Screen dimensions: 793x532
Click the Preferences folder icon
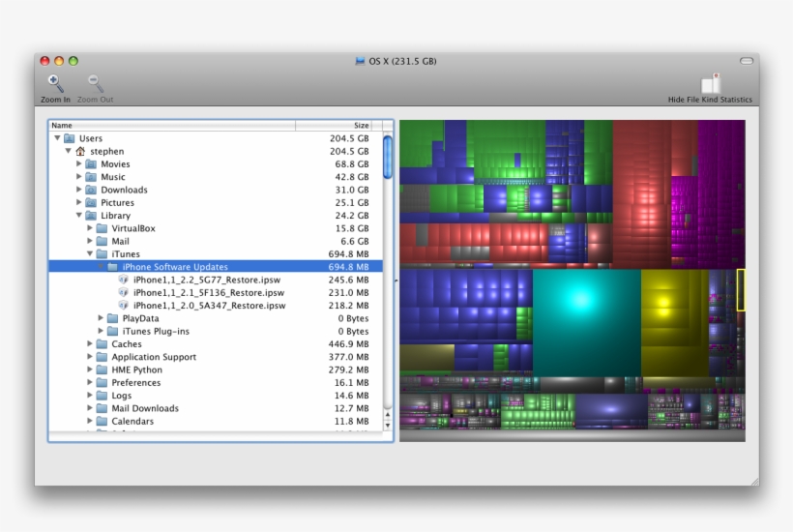click(x=103, y=382)
